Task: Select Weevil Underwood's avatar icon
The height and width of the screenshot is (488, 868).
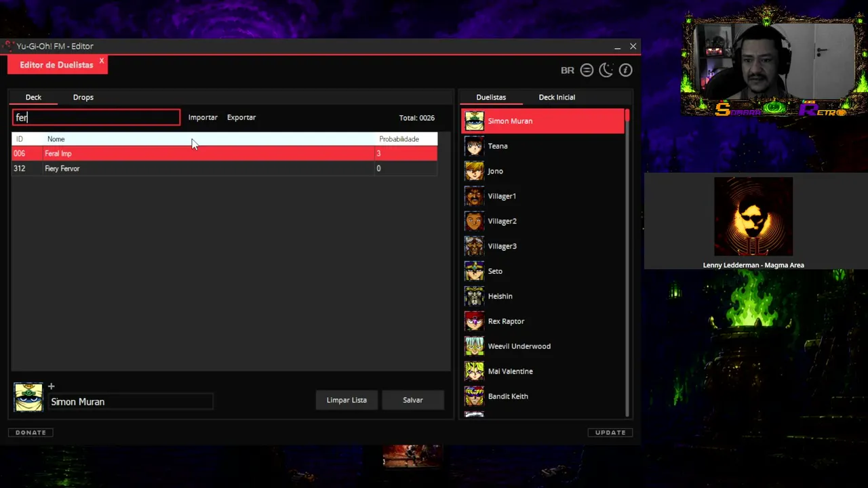Action: 474,346
